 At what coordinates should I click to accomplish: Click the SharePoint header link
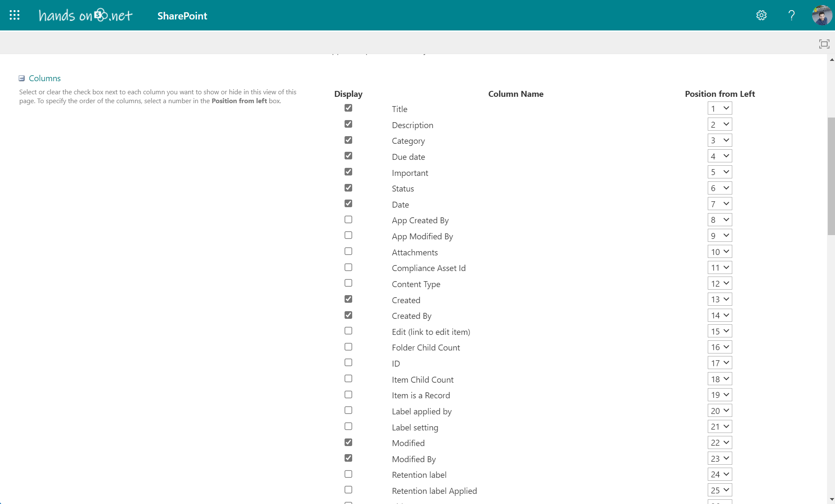click(x=182, y=16)
